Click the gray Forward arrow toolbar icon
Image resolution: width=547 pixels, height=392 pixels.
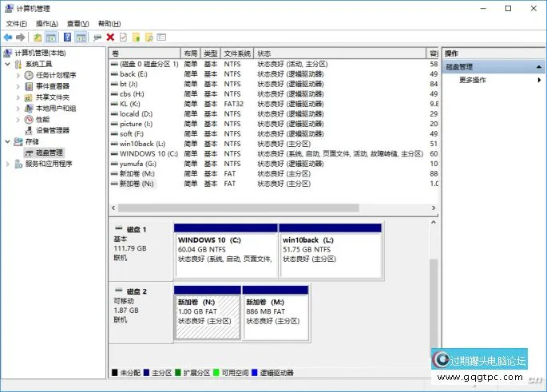tap(21, 37)
